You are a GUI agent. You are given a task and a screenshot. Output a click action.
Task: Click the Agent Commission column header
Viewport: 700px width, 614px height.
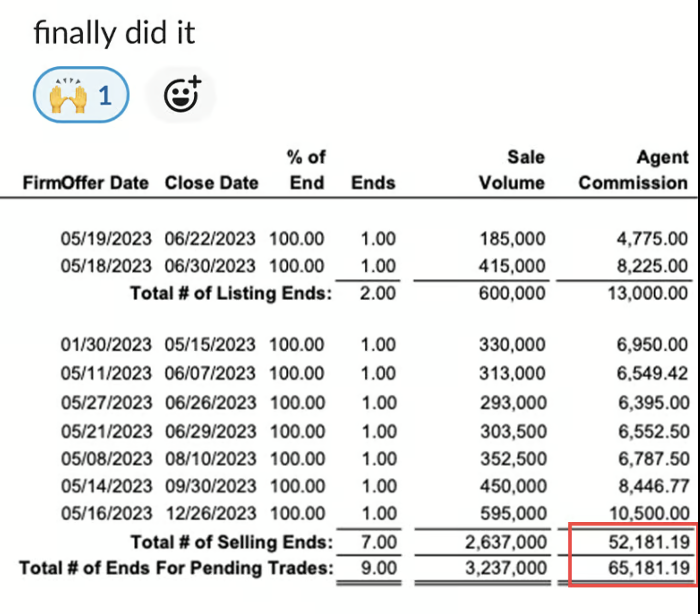634,170
